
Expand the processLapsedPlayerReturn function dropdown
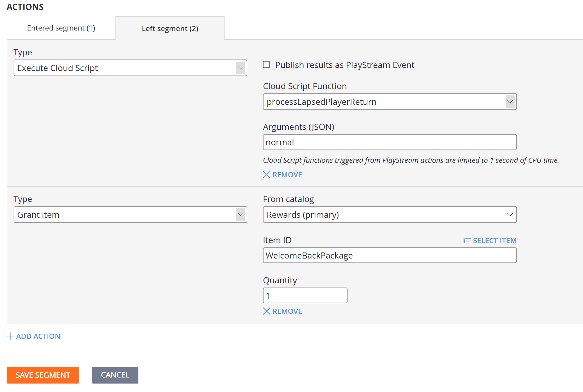click(510, 101)
